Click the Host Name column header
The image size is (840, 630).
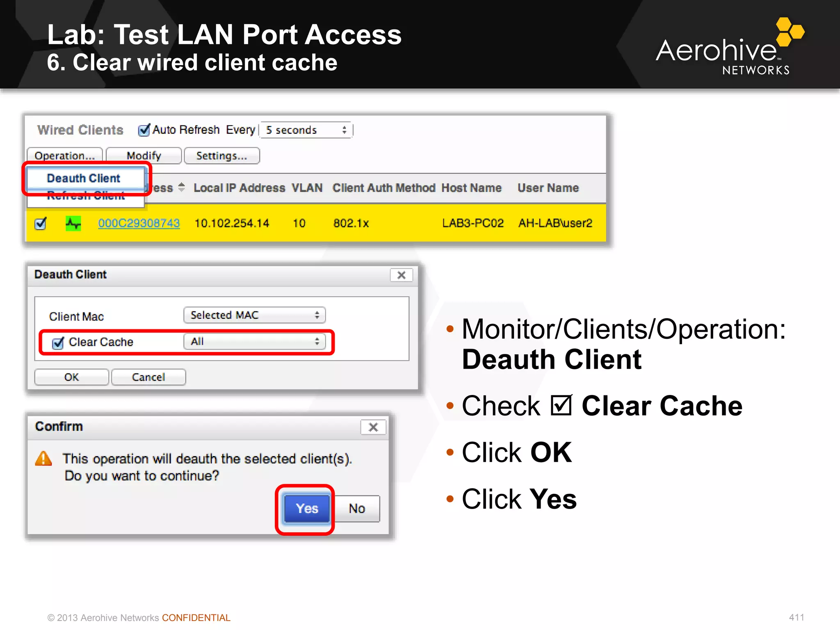click(471, 188)
